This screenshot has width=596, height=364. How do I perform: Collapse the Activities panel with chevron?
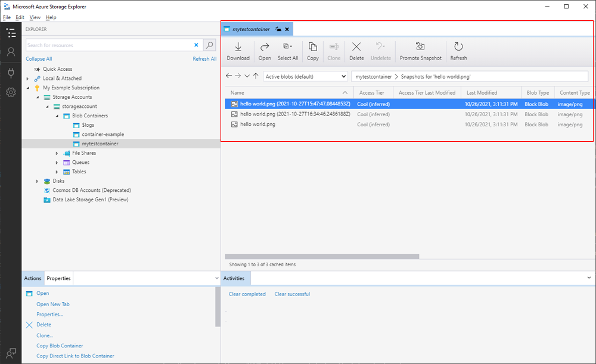click(x=589, y=278)
